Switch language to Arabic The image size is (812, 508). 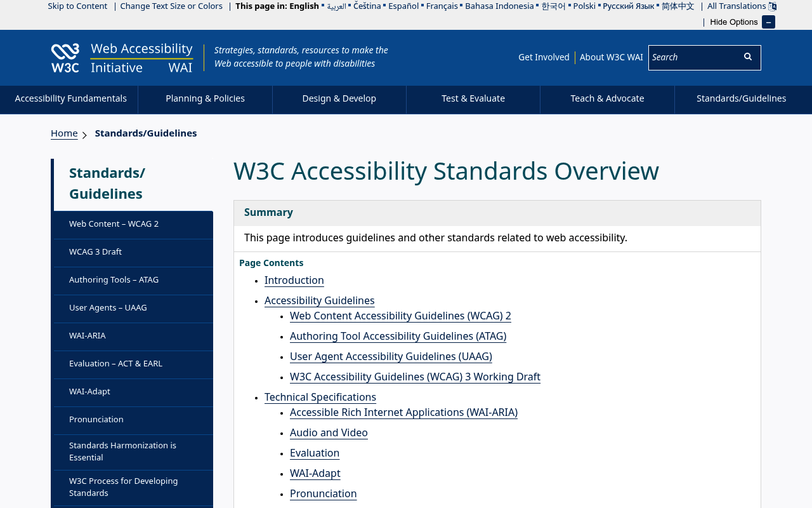tap(336, 6)
